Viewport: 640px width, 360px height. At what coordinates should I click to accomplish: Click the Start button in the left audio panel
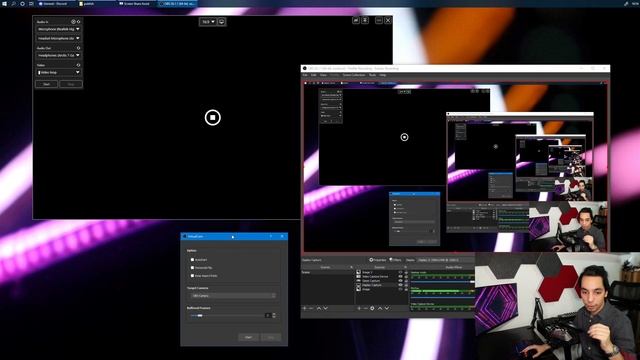coord(47,84)
